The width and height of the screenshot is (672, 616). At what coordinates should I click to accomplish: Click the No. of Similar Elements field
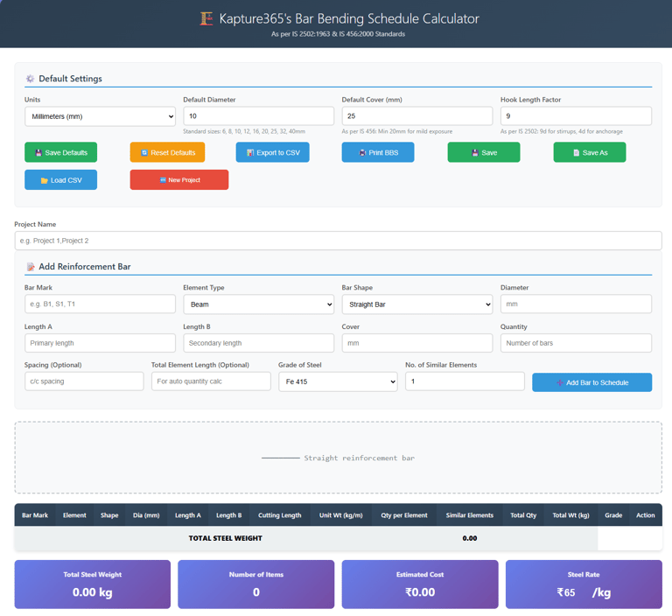coord(465,381)
